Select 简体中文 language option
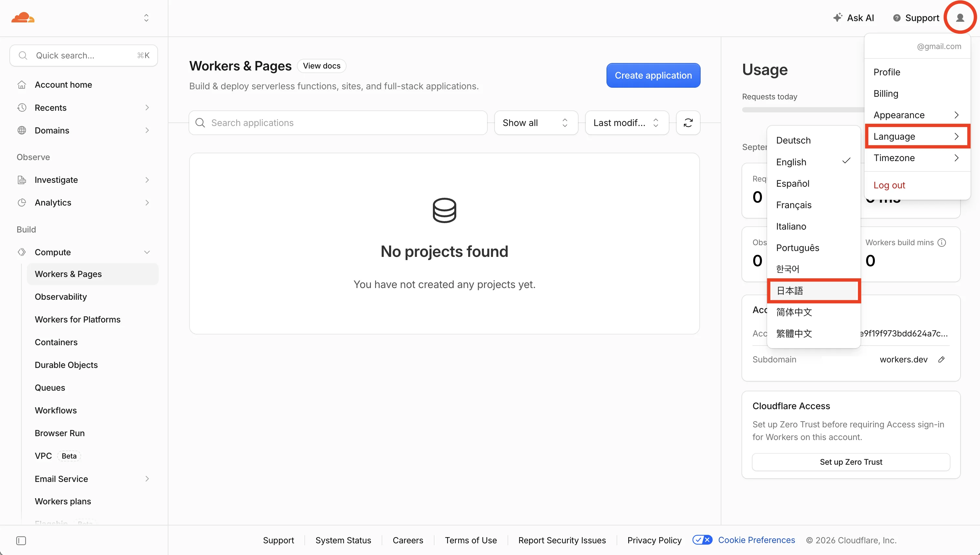Screen dimensions: 980x555 click(814, 312)
